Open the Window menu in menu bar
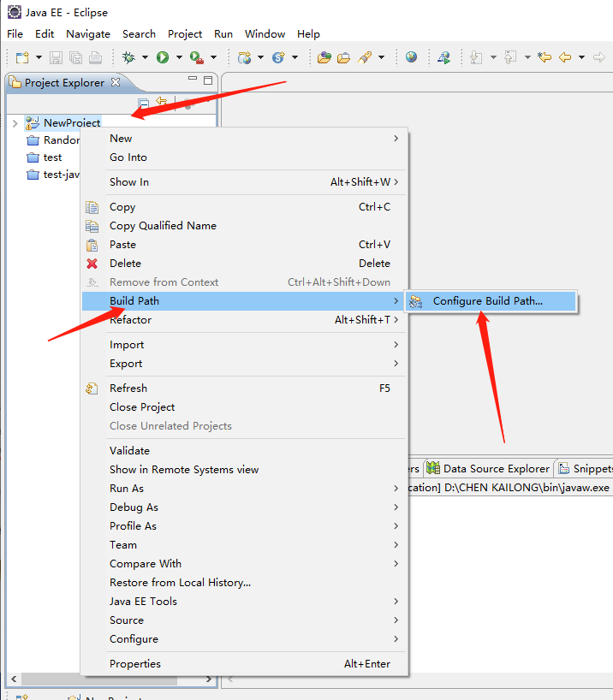Image resolution: width=613 pixels, height=700 pixels. point(265,34)
